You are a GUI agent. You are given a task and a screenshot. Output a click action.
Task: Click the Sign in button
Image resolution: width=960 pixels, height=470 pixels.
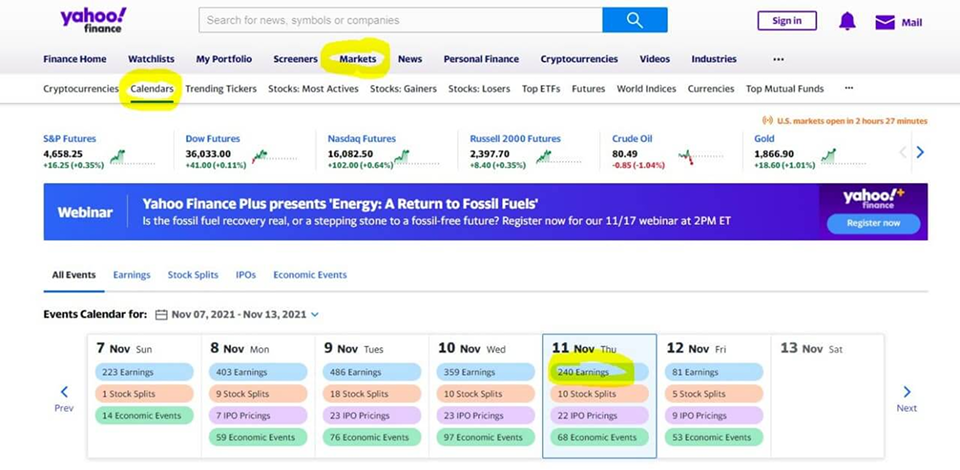click(786, 21)
